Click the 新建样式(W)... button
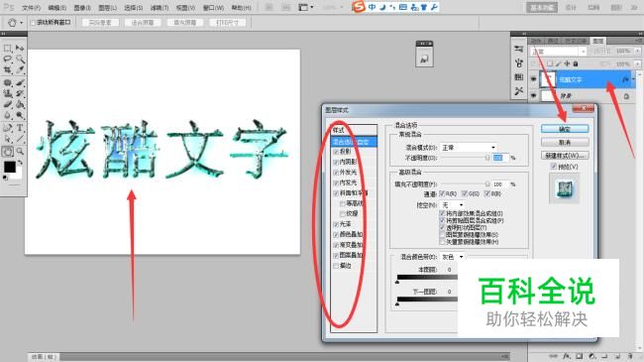 565,156
